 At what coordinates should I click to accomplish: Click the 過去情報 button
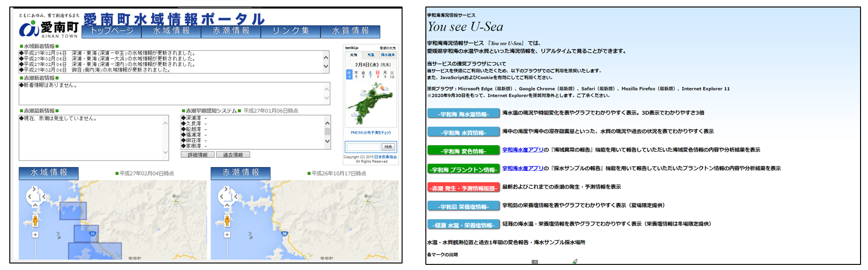[233, 155]
